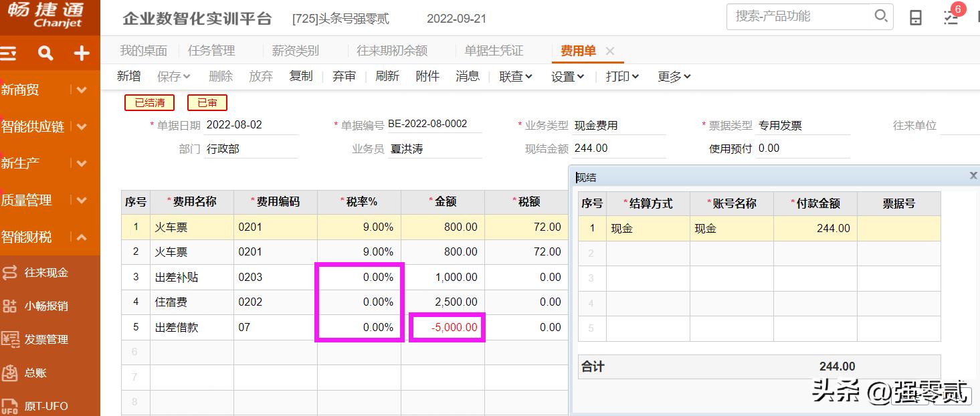Click the calculator icon in top bar

point(916,18)
